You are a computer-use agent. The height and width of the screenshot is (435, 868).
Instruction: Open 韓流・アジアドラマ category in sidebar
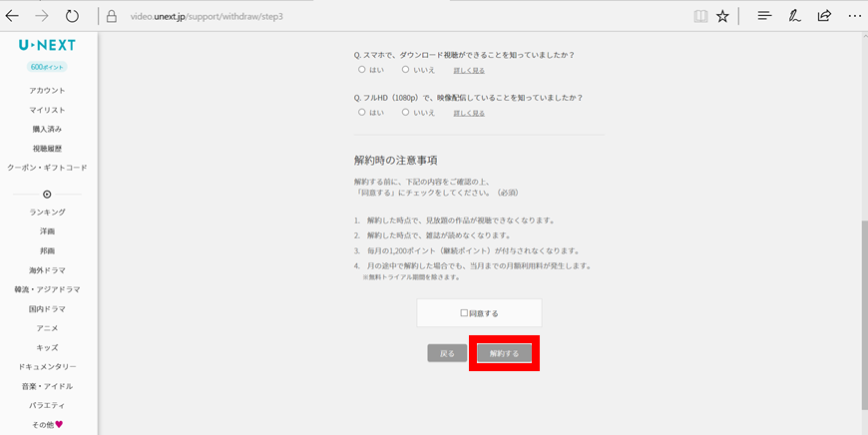pyautogui.click(x=47, y=289)
